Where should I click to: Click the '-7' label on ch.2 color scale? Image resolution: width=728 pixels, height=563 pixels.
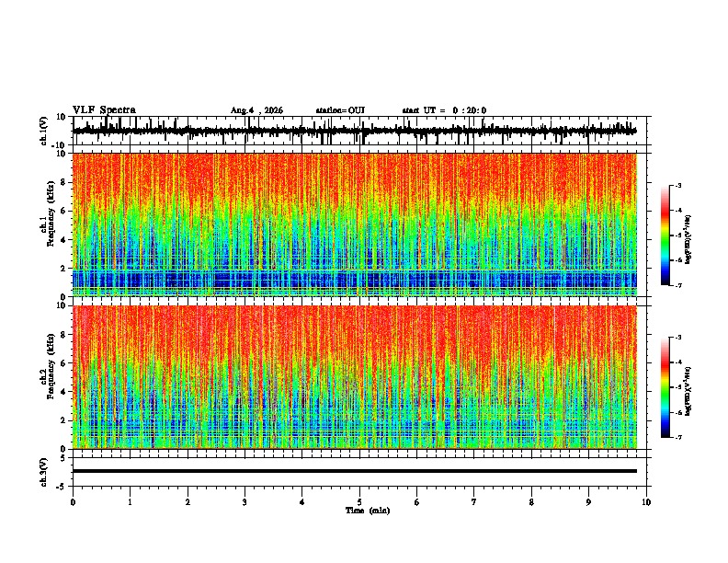(x=677, y=437)
